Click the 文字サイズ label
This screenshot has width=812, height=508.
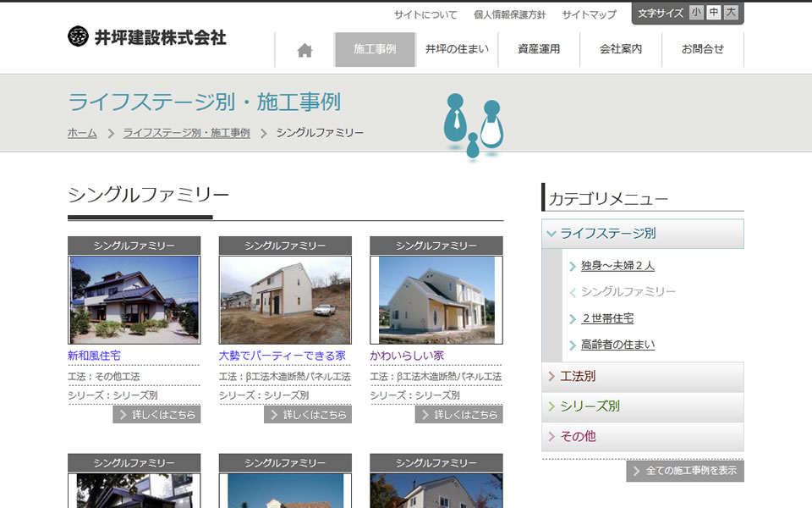(661, 13)
